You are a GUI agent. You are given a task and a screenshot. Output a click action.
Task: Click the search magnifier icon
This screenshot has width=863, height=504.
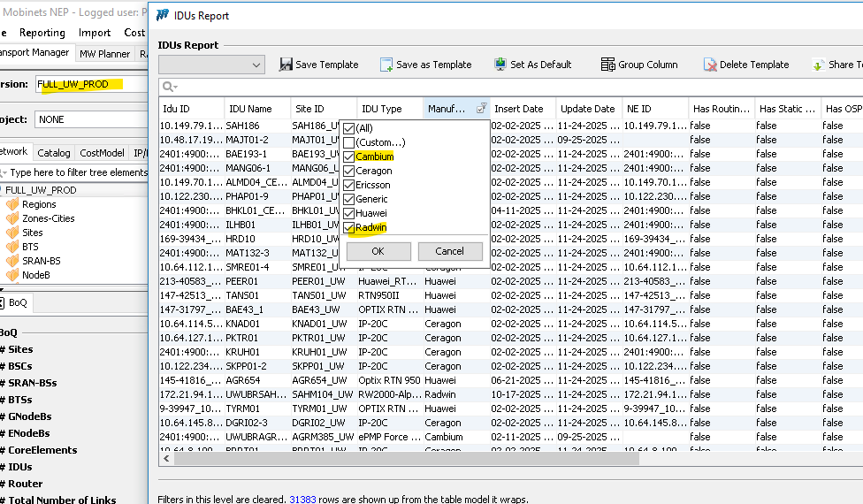(x=166, y=87)
